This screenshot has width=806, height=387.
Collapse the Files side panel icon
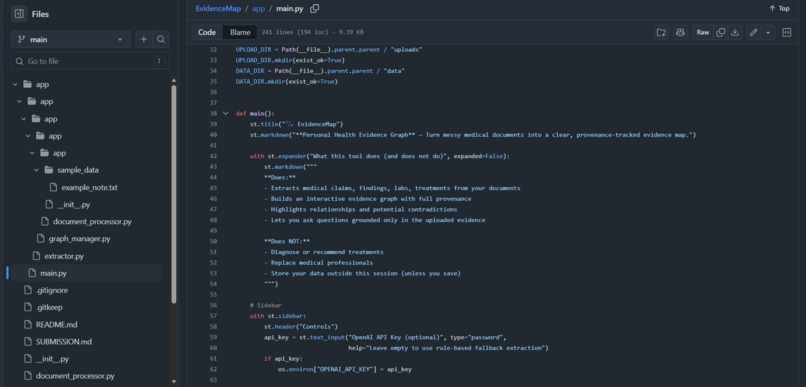pos(19,14)
